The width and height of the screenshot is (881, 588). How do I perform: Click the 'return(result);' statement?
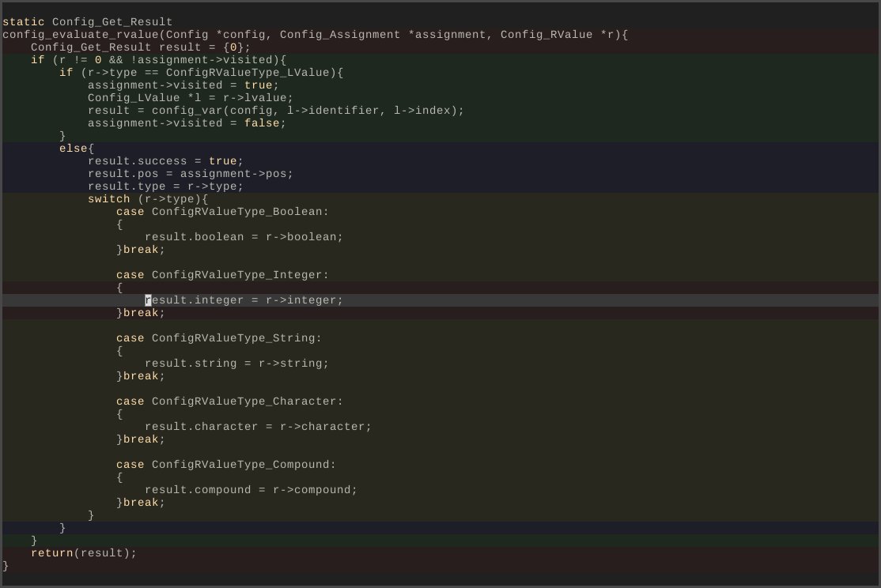pos(84,552)
